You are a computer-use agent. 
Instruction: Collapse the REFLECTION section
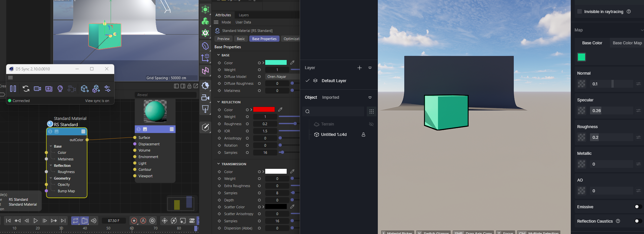(219, 102)
